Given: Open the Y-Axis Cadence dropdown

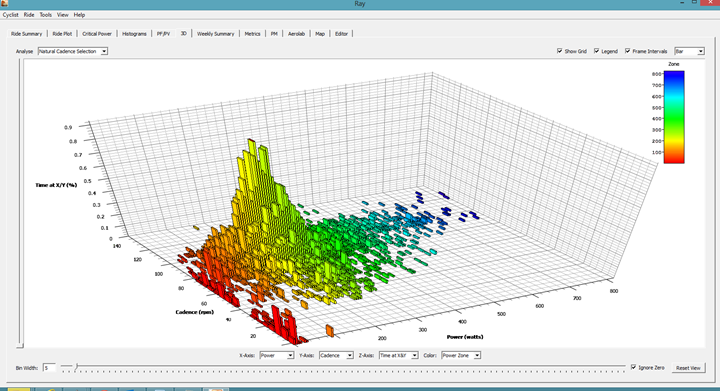Looking at the screenshot, I should [336, 355].
